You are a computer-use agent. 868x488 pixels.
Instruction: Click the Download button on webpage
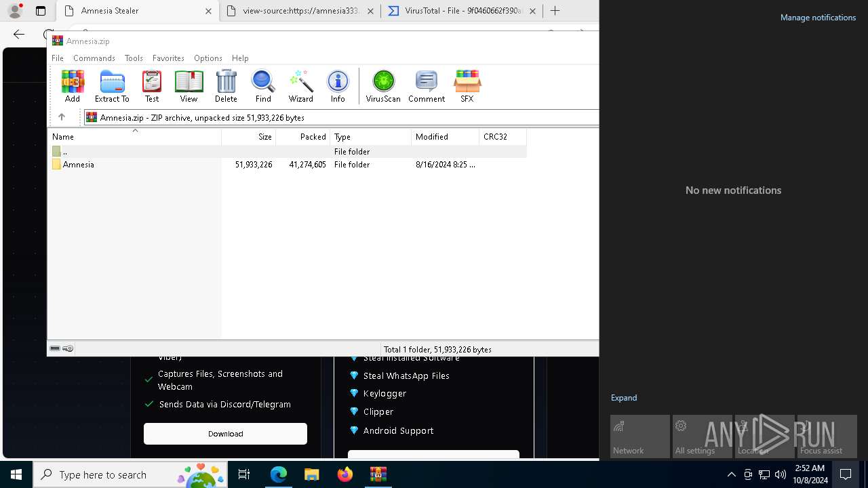[x=225, y=434]
